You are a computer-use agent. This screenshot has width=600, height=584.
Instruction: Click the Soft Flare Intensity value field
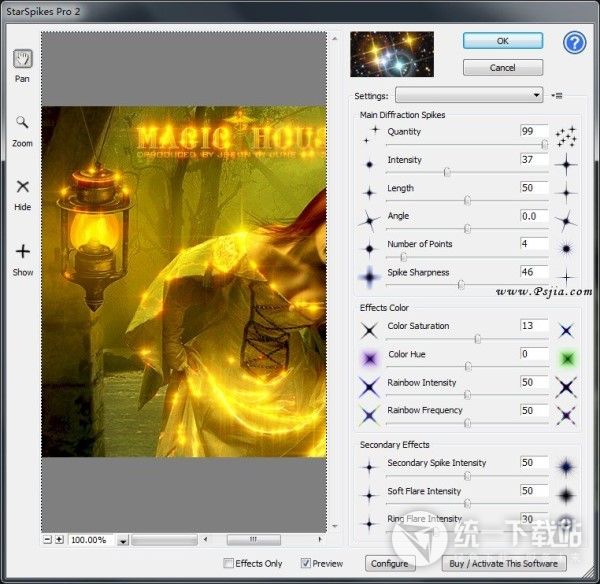click(x=534, y=491)
